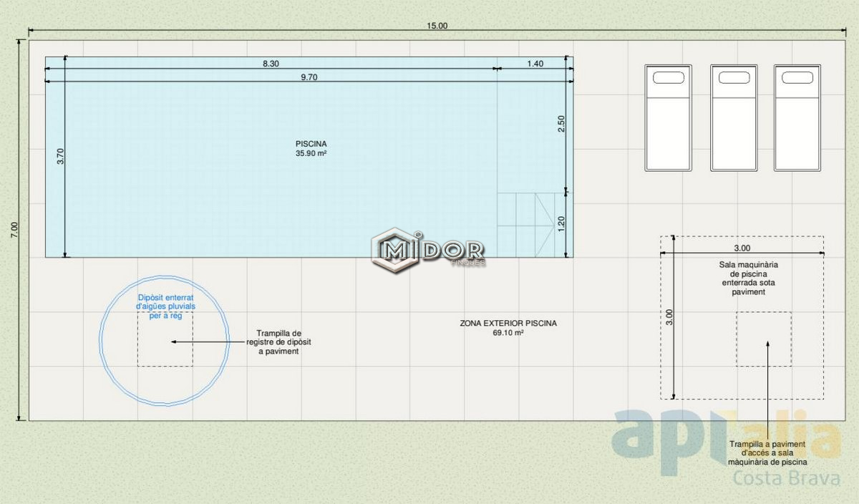This screenshot has height=504, width=859.
Task: Click the dashed tank access hatch square
Action: coord(165,339)
